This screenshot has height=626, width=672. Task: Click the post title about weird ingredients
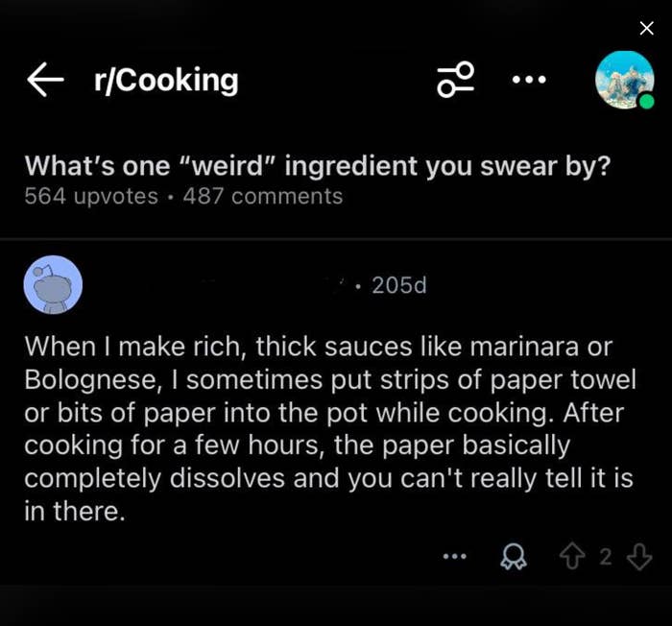[317, 165]
